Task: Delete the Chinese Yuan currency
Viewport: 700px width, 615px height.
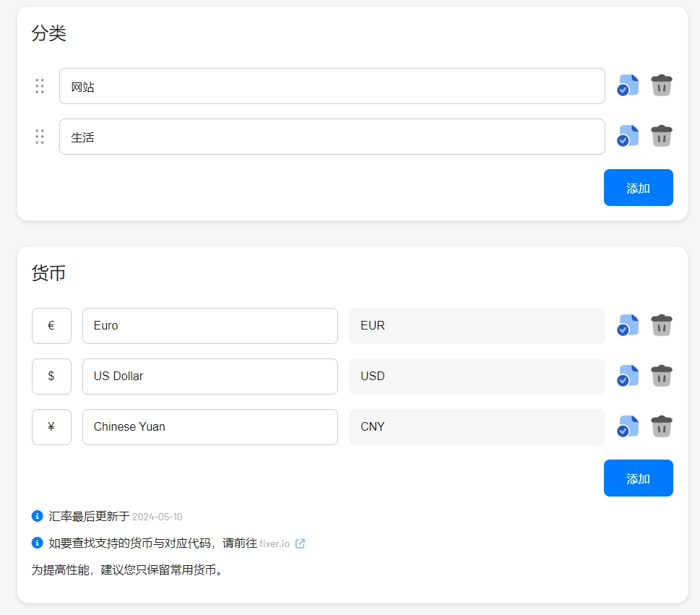Action: point(661,426)
